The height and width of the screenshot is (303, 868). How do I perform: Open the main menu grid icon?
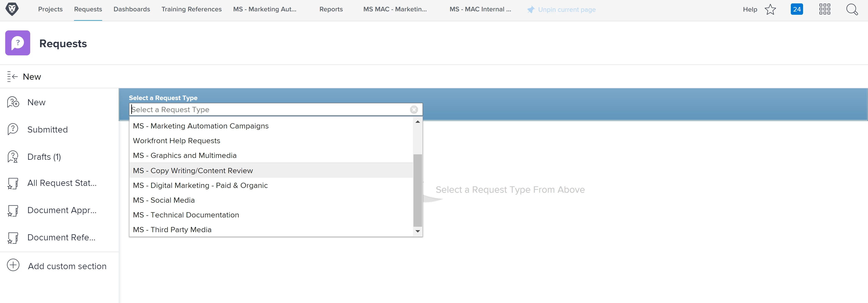[825, 10]
